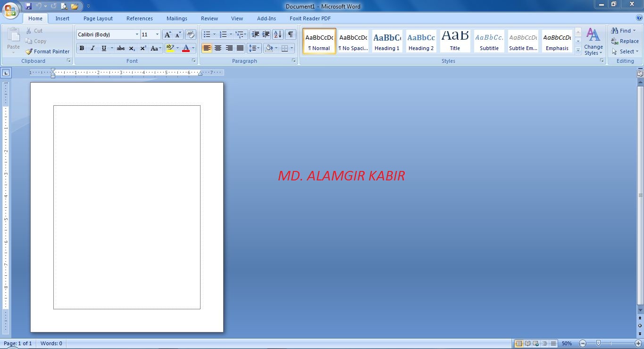Viewport: 644px width, 349px height.
Task: Click Copy in the Clipboard group
Action: click(36, 41)
